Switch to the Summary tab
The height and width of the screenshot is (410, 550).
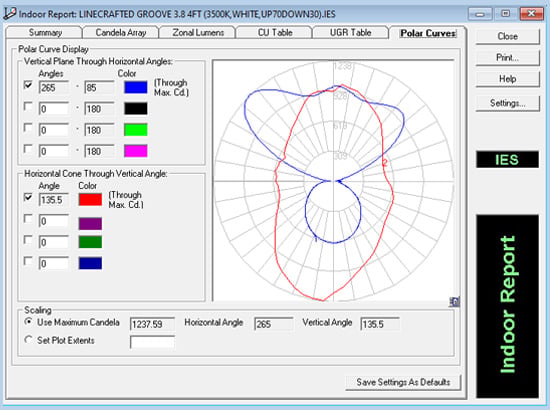pos(45,33)
